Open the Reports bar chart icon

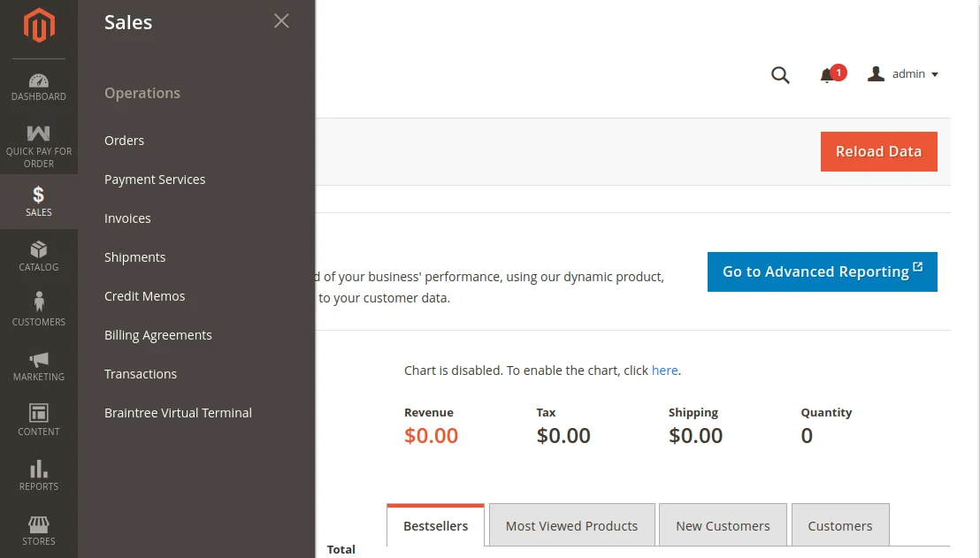click(39, 475)
